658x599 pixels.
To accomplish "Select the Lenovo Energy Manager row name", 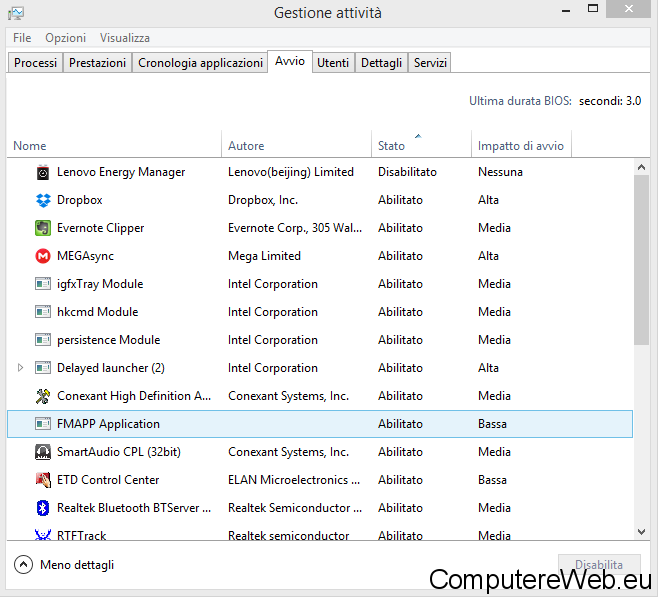I will tap(121, 172).
